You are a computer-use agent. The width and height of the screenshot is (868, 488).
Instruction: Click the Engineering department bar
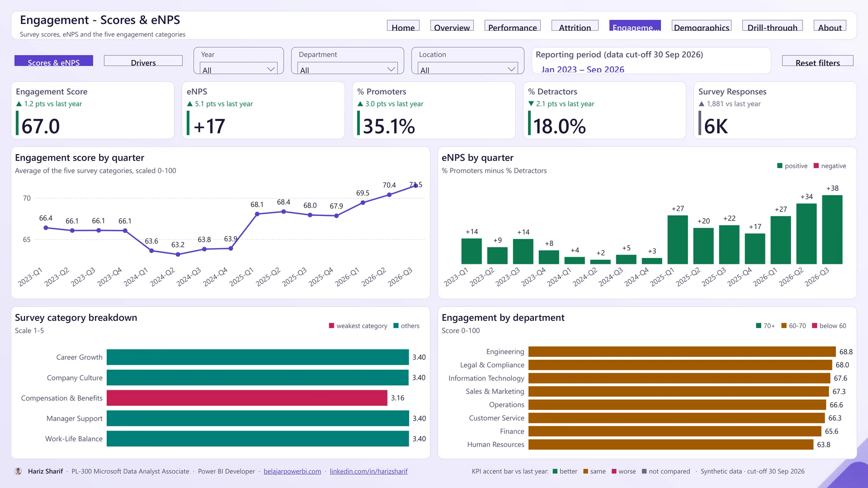point(682,352)
